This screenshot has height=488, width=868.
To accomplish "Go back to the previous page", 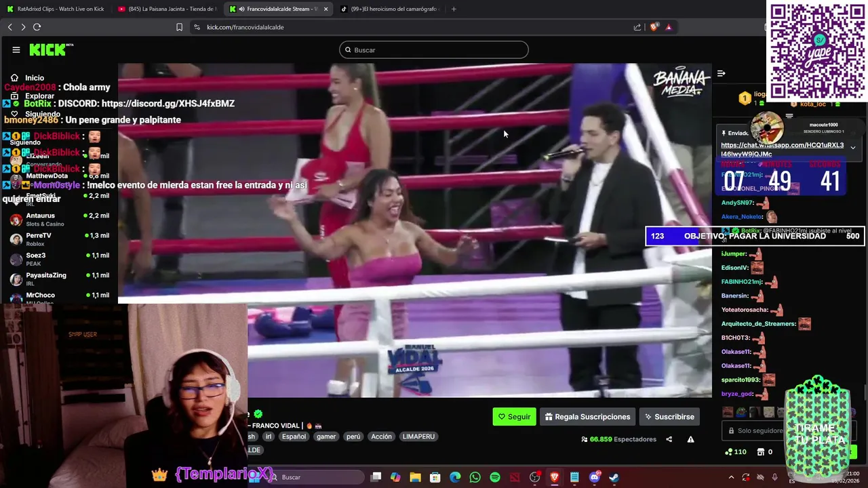I will click(x=9, y=27).
